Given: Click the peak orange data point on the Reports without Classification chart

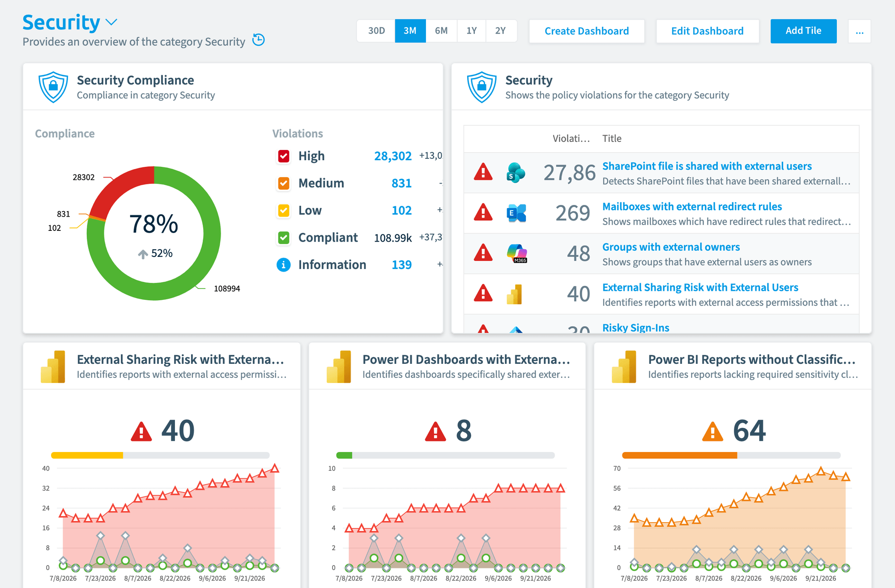Looking at the screenshot, I should tap(821, 471).
